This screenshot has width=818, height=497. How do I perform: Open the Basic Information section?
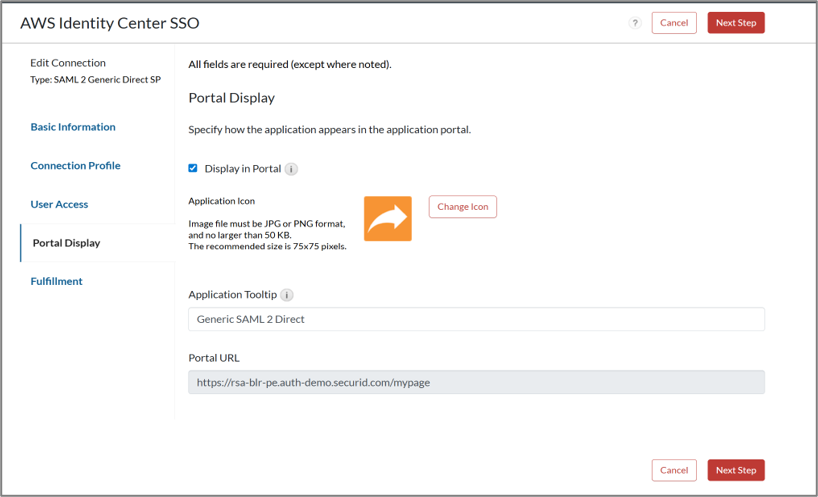[73, 127]
